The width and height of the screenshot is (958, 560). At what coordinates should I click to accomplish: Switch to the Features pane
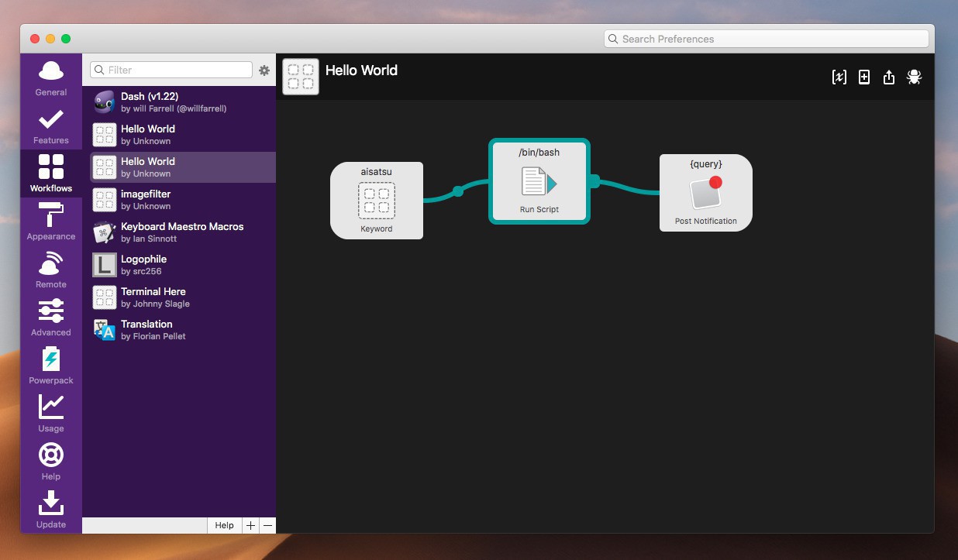pos(51,126)
